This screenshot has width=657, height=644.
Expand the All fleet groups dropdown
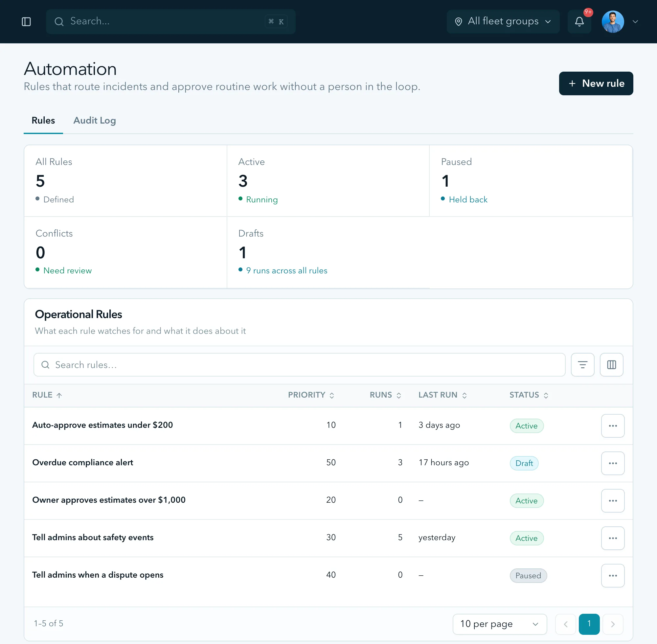[503, 22]
